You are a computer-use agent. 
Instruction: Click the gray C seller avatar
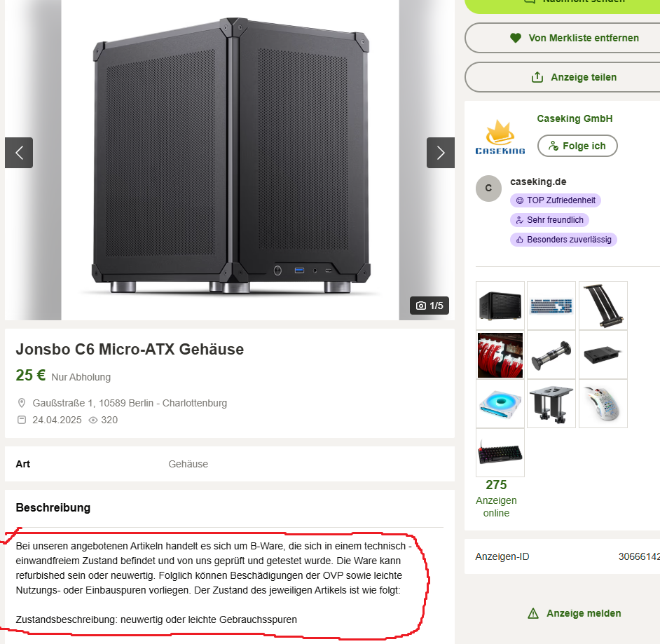tap(488, 188)
